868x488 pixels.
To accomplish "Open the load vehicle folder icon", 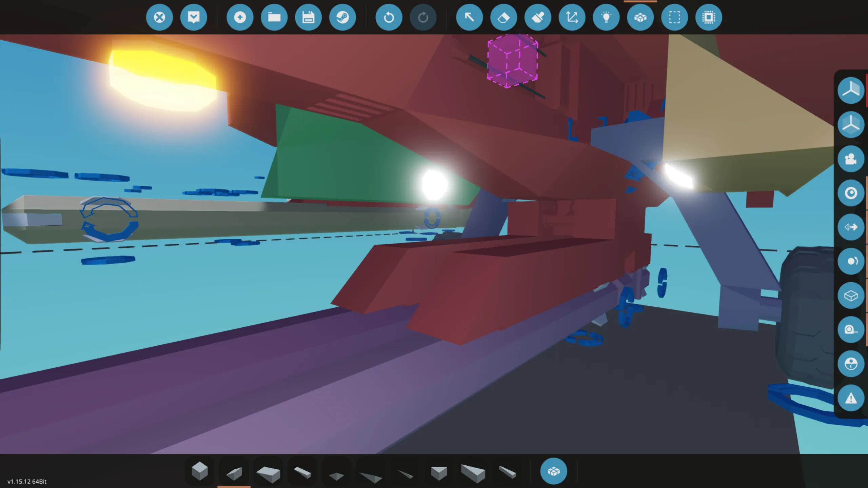I will [274, 17].
